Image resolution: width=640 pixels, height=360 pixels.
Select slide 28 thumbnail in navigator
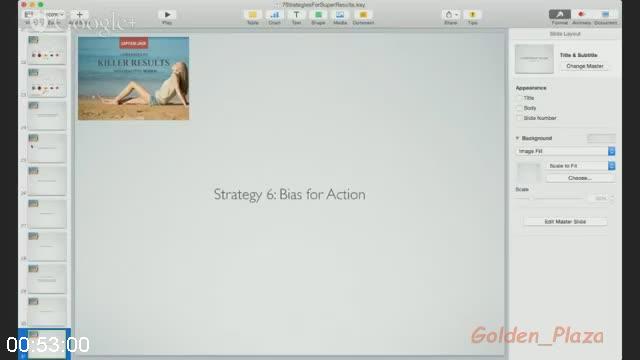pos(47,247)
